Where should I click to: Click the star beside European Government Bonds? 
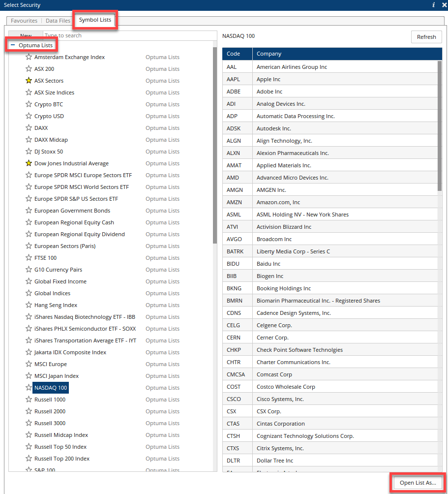tap(29, 211)
